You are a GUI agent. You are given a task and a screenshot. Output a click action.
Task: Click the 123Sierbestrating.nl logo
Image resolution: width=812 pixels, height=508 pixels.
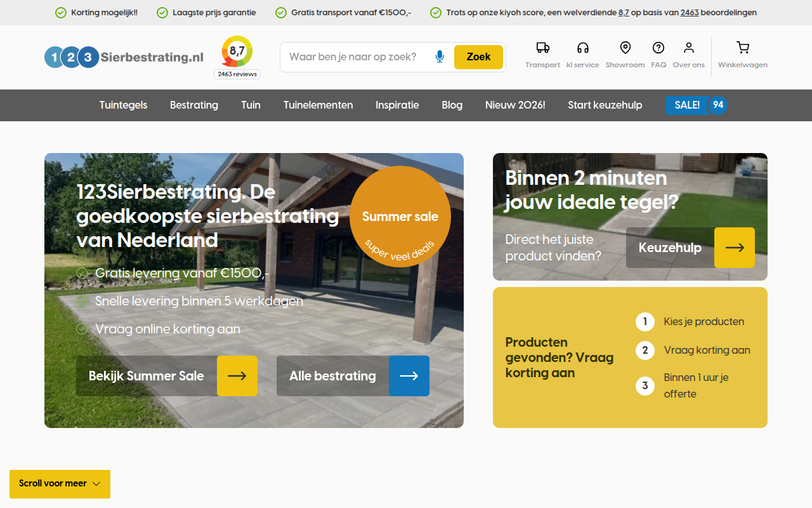coord(124,57)
